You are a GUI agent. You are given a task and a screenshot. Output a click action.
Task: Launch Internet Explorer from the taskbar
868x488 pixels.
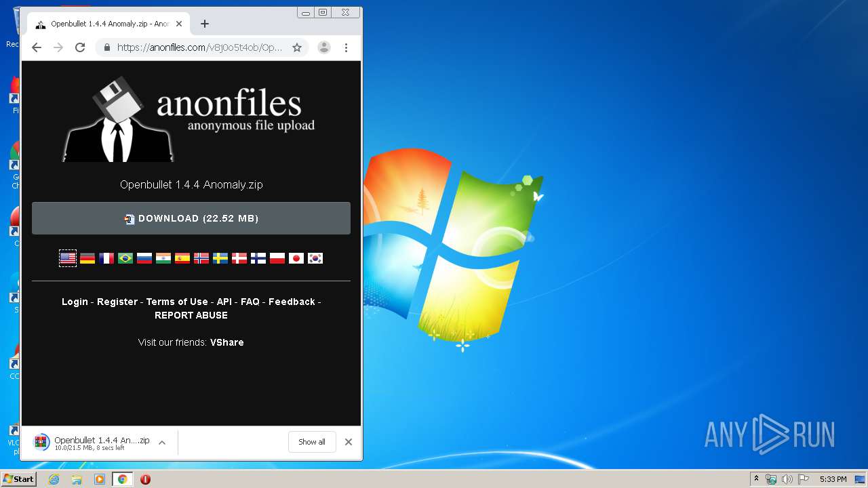tap(54, 479)
